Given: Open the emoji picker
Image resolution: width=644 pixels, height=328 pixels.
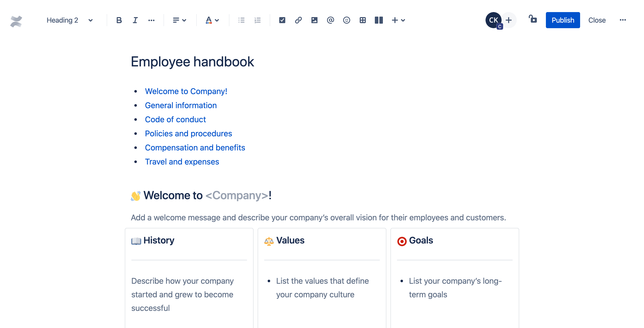Looking at the screenshot, I should coord(346,20).
